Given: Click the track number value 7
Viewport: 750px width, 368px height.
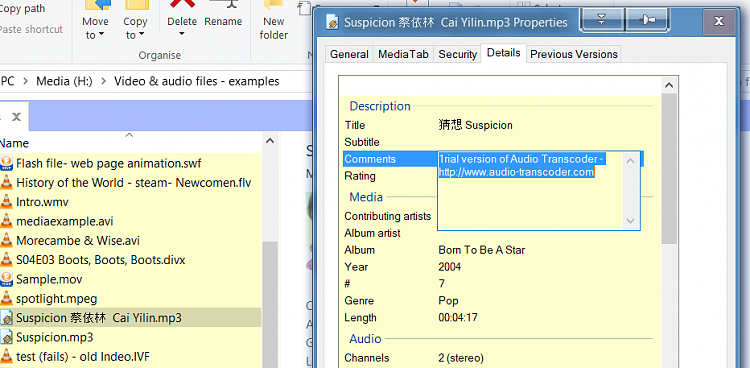Looking at the screenshot, I should [x=442, y=284].
